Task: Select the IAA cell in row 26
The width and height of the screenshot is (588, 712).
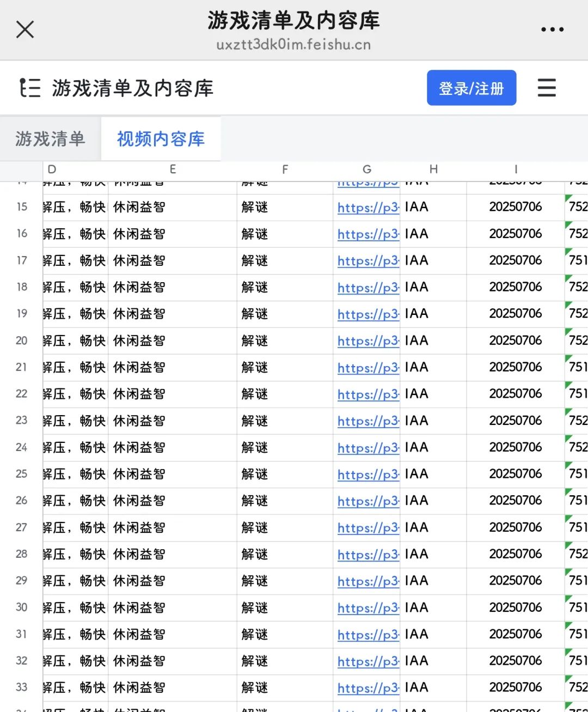Action: coord(433,501)
